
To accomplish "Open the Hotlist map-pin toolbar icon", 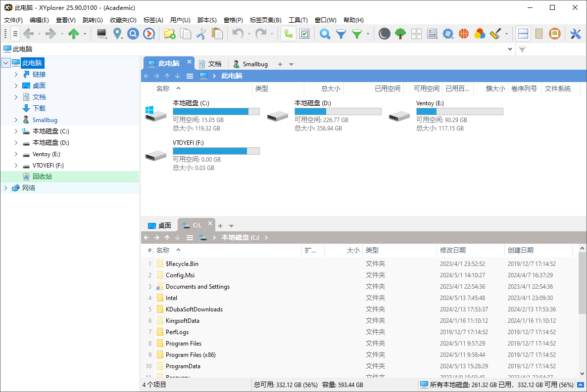I will point(118,34).
